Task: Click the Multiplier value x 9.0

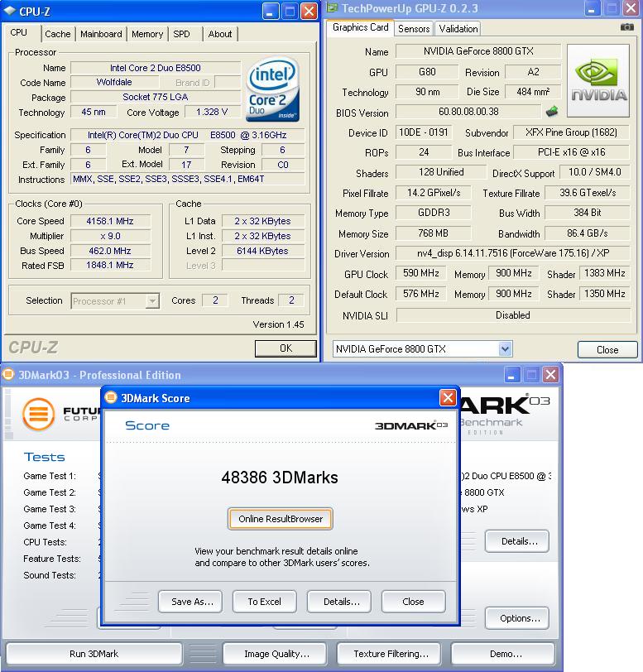Action: click(x=111, y=236)
